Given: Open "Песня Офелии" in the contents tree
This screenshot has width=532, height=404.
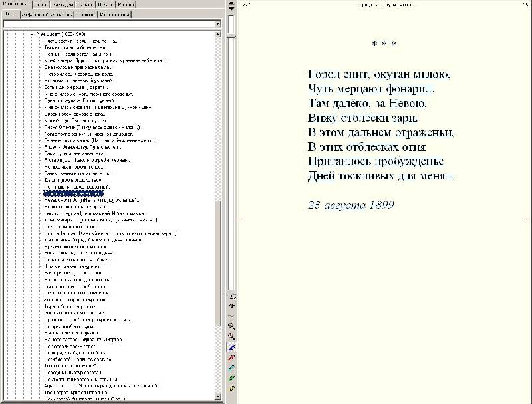Looking at the screenshot, I should [x=92, y=127].
